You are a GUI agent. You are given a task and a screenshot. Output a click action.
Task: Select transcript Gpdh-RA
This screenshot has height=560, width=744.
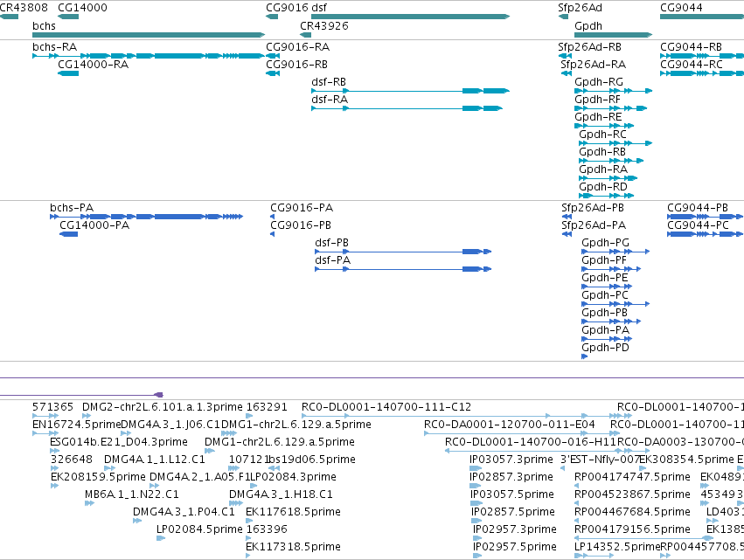[x=608, y=178]
